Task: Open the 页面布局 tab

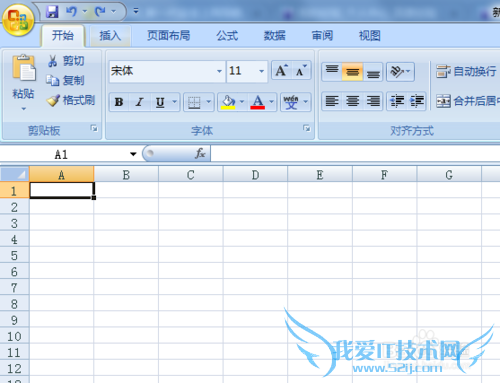Action: click(169, 35)
